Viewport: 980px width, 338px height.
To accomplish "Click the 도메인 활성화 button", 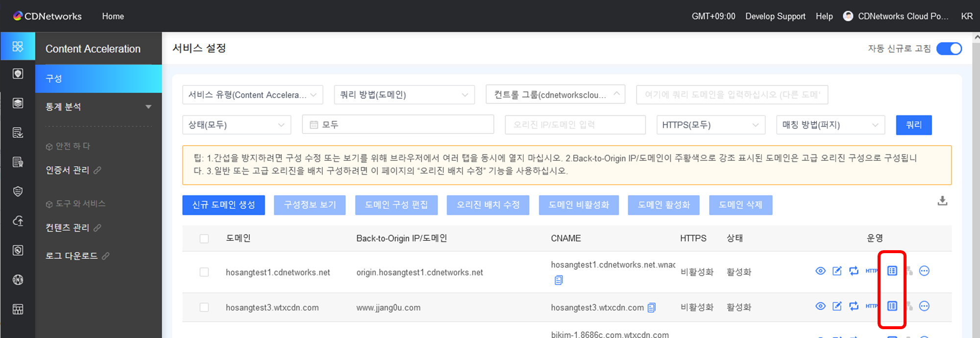I will click(664, 205).
